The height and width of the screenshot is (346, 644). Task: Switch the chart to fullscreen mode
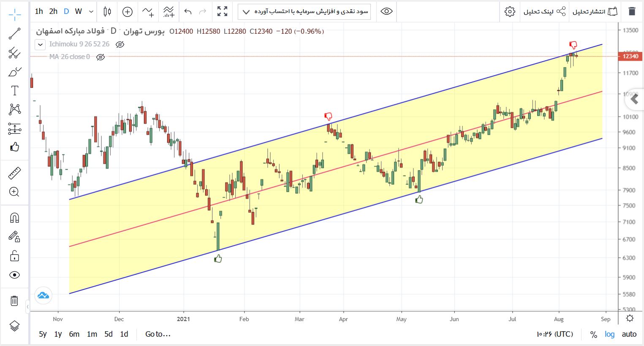(x=222, y=11)
